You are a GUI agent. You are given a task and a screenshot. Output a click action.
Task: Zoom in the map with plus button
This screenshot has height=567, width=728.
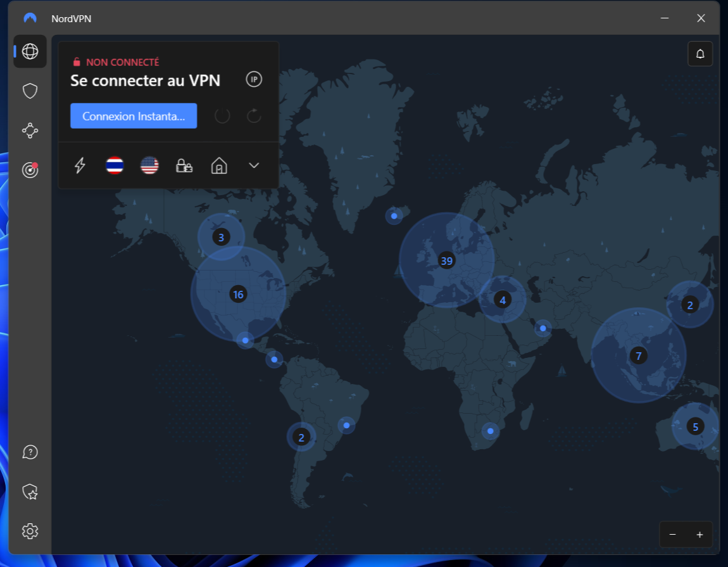(x=700, y=535)
